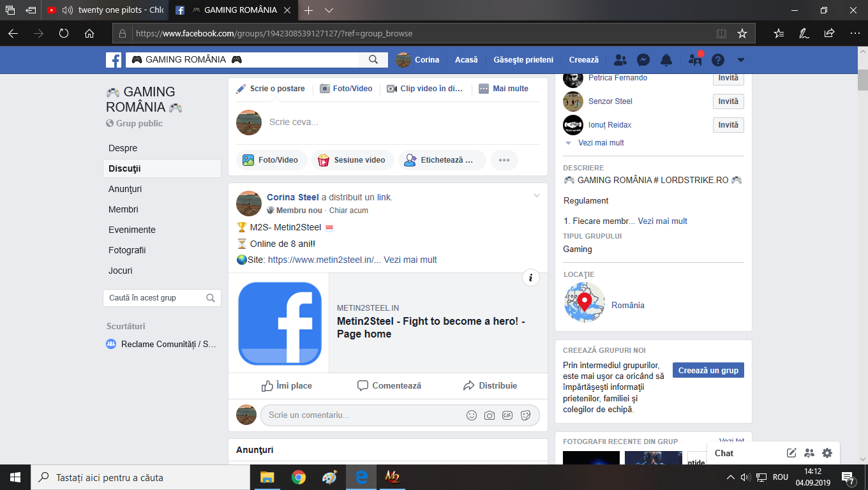Show tab previews chevron

[x=329, y=10]
